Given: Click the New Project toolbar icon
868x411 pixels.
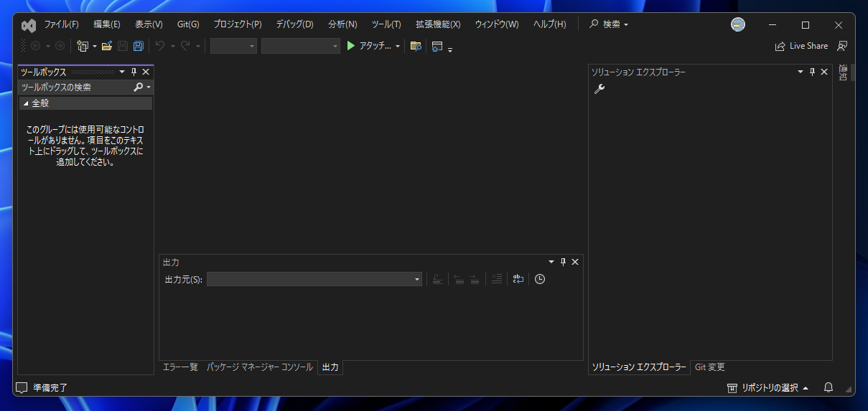Looking at the screenshot, I should point(83,46).
